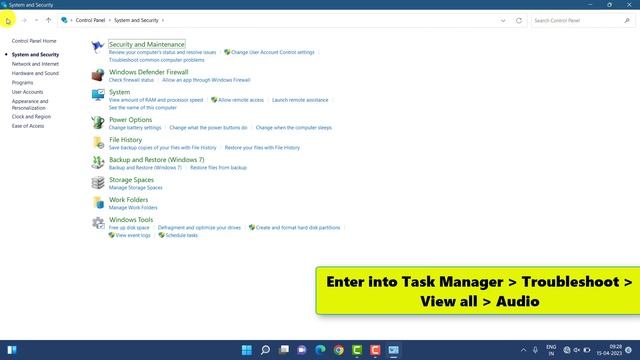Open the System monitor icon

98,95
